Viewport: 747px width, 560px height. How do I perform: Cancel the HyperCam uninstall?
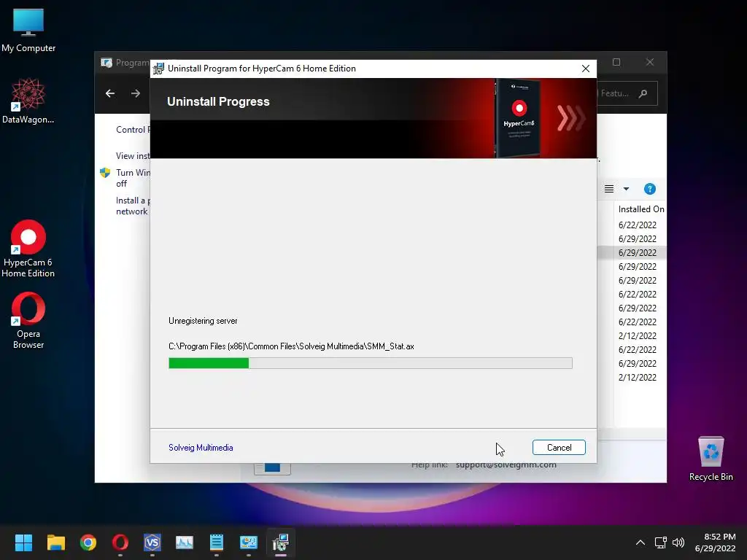(x=559, y=447)
